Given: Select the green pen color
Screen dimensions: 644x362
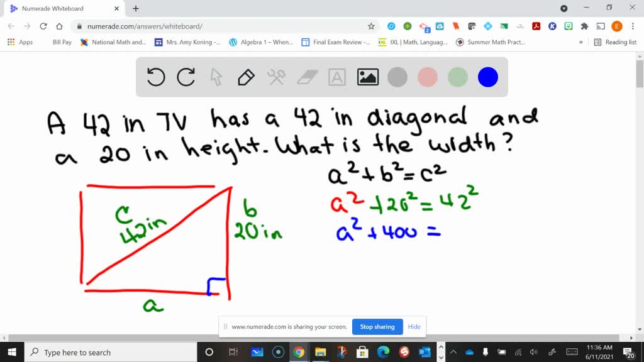Looking at the screenshot, I should tap(458, 77).
